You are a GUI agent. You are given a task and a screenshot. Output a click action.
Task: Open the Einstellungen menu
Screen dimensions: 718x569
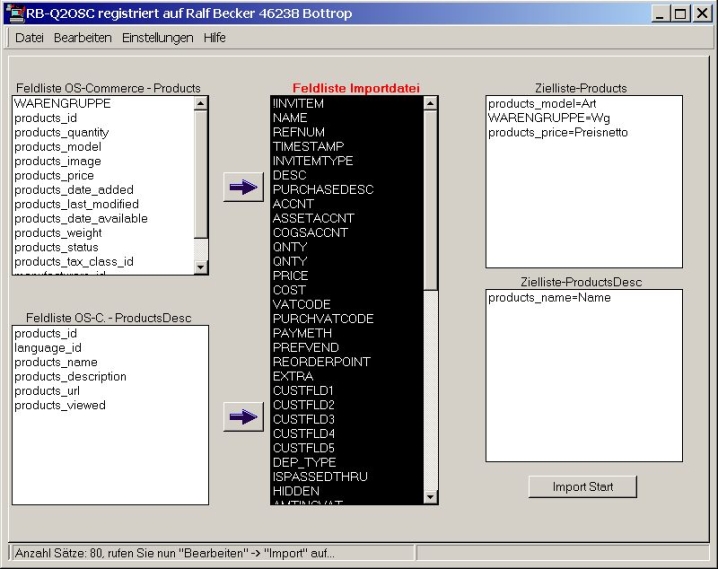pos(157,38)
